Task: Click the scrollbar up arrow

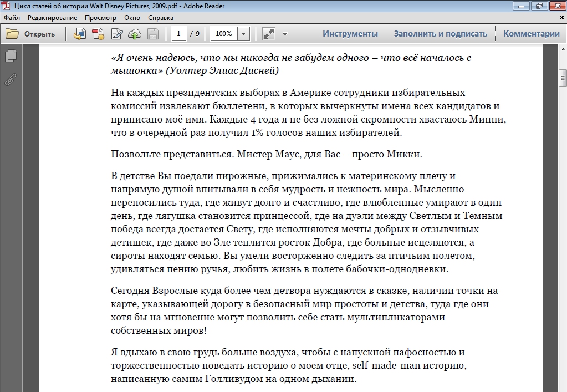Action: [563, 48]
